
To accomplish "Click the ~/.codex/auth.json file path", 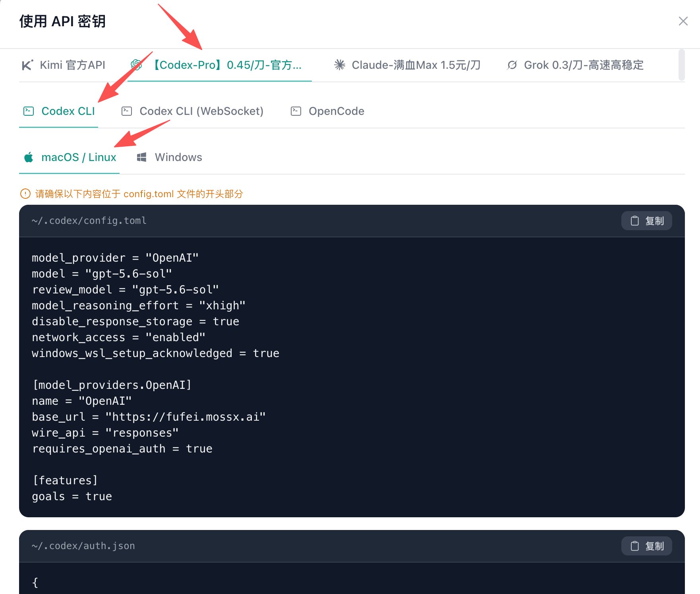I will [x=83, y=546].
